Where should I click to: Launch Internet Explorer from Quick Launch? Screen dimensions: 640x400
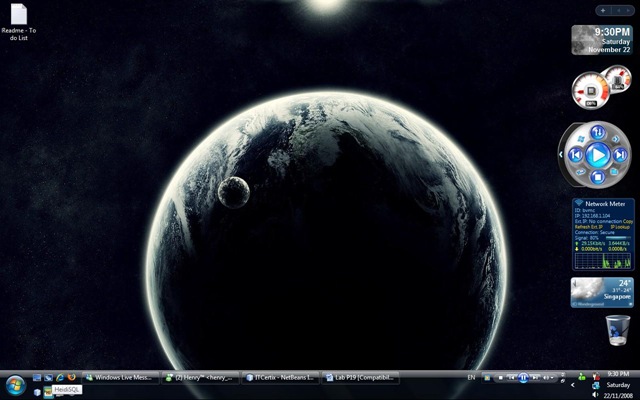pyautogui.click(x=60, y=378)
